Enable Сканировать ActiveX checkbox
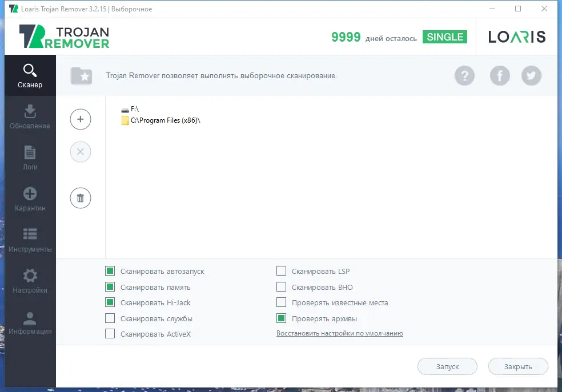The height and width of the screenshot is (392, 562). click(x=110, y=334)
